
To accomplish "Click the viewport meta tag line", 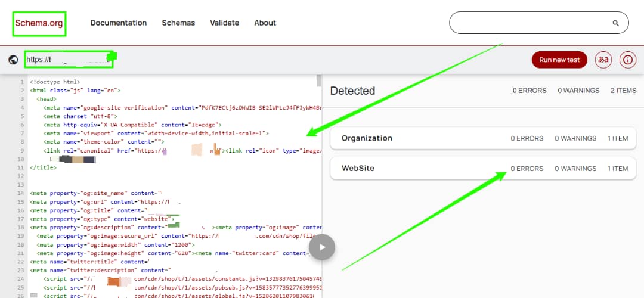I will click(156, 134).
